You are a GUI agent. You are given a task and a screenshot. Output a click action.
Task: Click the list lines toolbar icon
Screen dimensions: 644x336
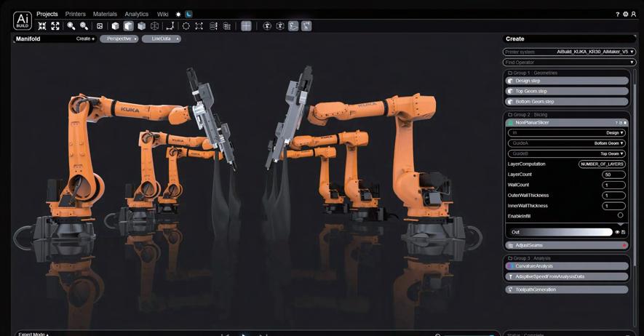point(227,26)
